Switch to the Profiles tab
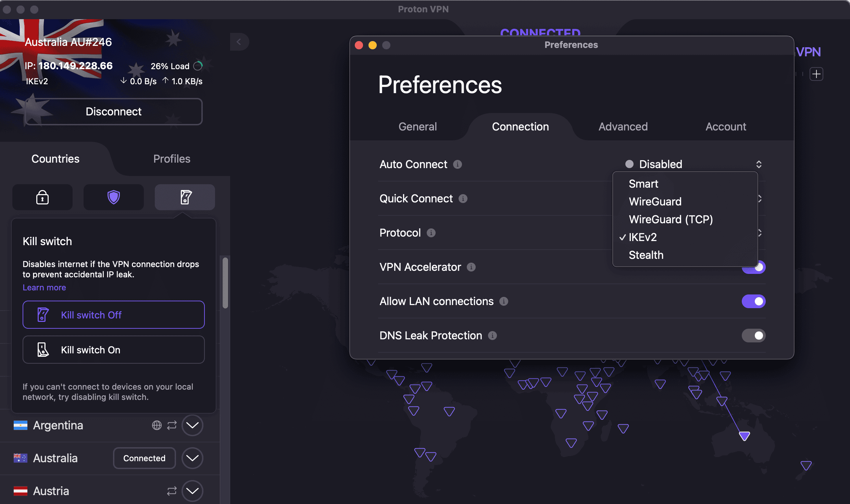The width and height of the screenshot is (850, 504). pyautogui.click(x=172, y=159)
